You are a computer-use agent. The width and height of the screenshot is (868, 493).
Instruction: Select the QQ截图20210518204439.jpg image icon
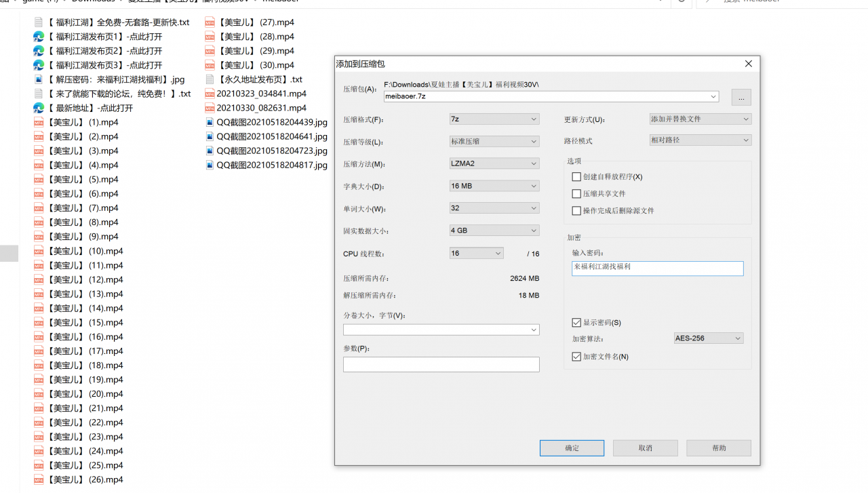click(210, 122)
